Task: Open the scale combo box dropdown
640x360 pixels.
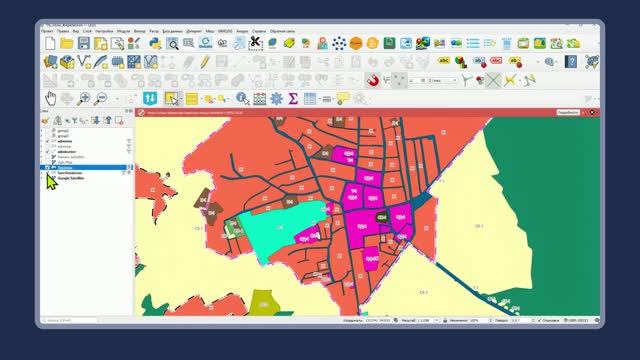Action: (436, 321)
